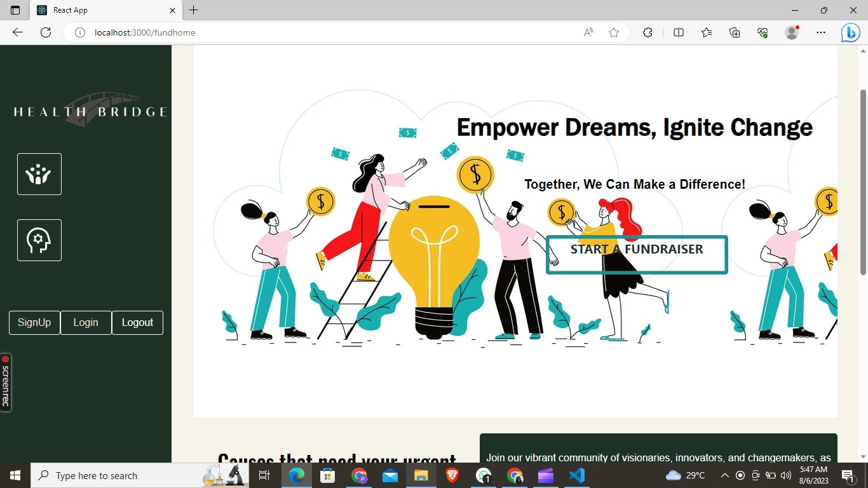Open the weather widget showing 29°C
Screen dimensions: 868x488
685,475
